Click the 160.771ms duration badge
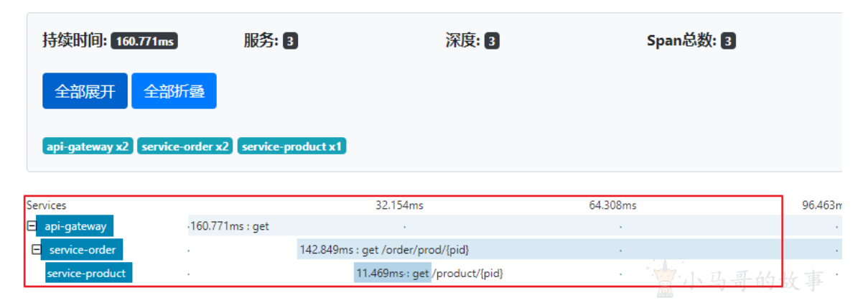 [x=144, y=42]
